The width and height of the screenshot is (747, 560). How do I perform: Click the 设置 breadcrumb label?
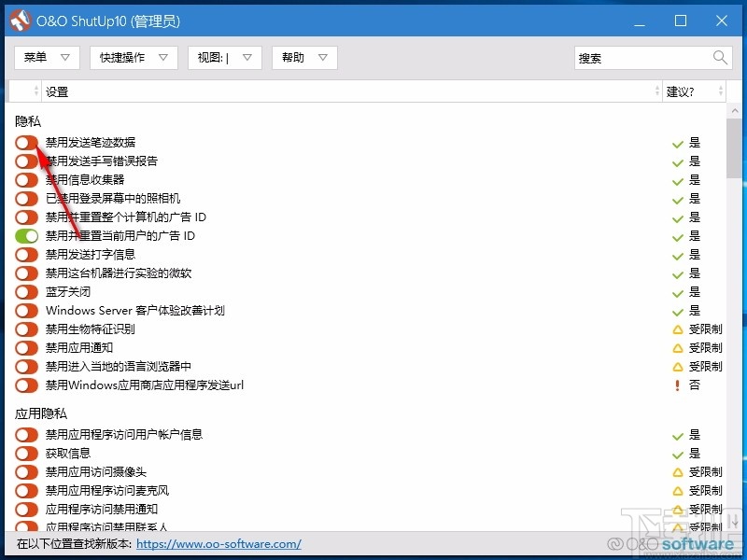tap(56, 91)
